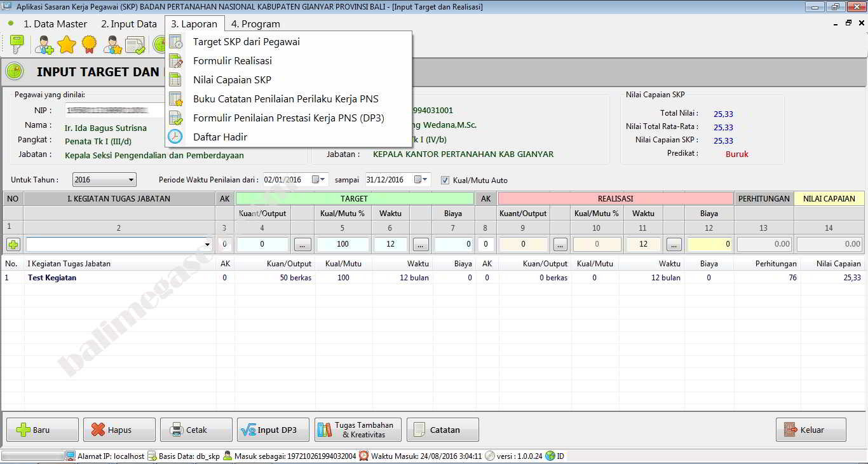Screen dimensions: 868x464
Task: Click the Input DP3 button
Action: click(273, 430)
